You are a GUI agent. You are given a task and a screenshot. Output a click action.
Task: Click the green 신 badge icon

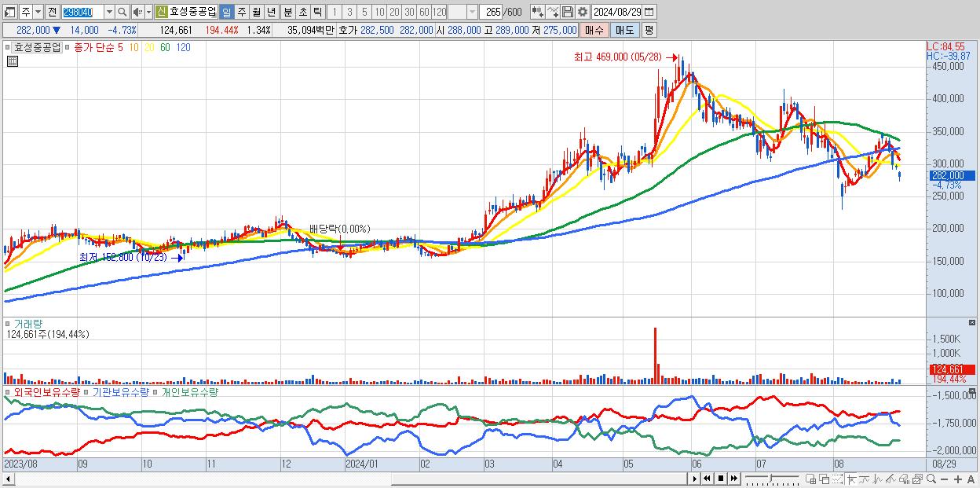pyautogui.click(x=161, y=12)
